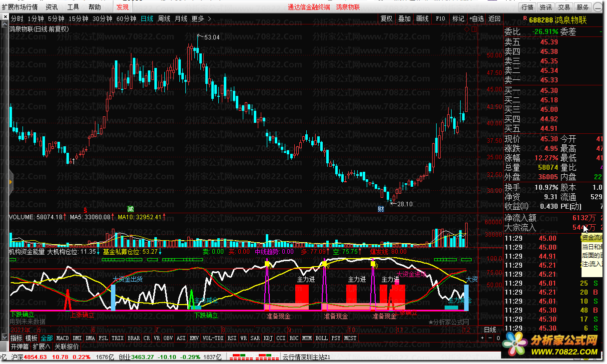Expand the 更多 periods list
This screenshot has width=607, height=364.
201,18
